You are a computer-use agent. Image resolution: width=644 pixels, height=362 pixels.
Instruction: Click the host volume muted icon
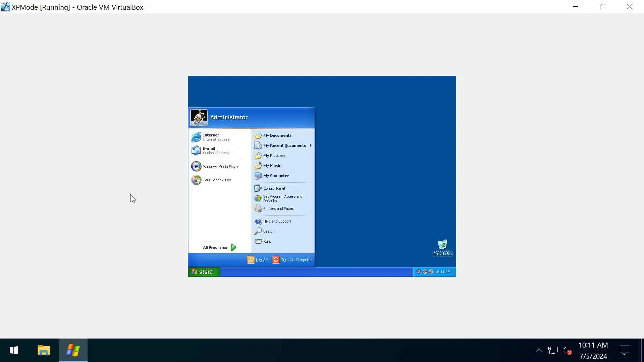click(567, 350)
